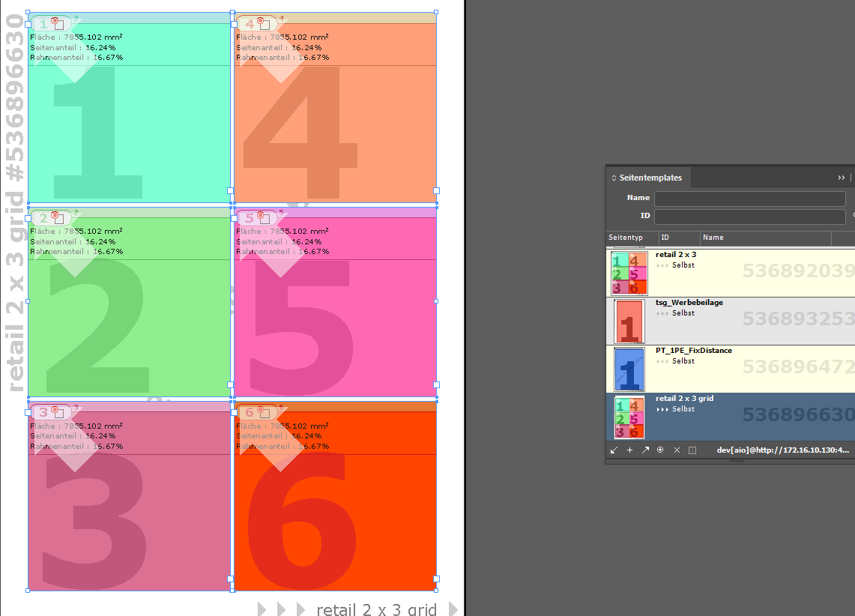Select the plus icon to add a template
855x616 pixels.
pos(629,450)
